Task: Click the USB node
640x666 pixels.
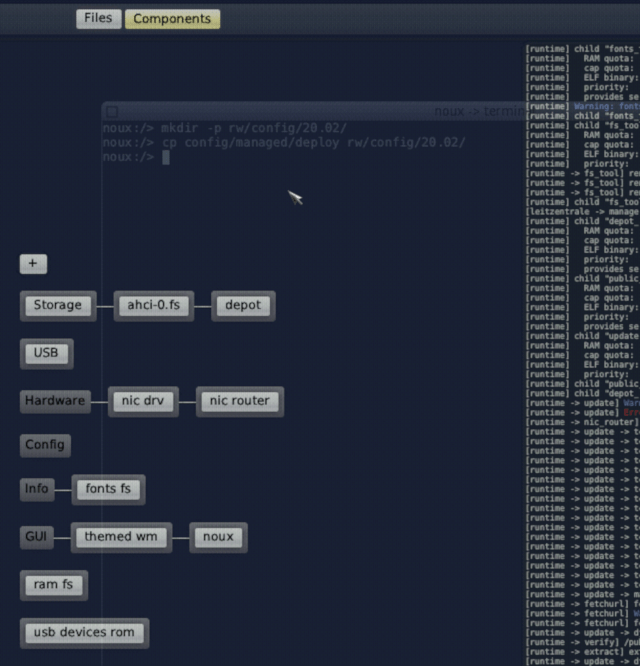Action: coord(46,353)
